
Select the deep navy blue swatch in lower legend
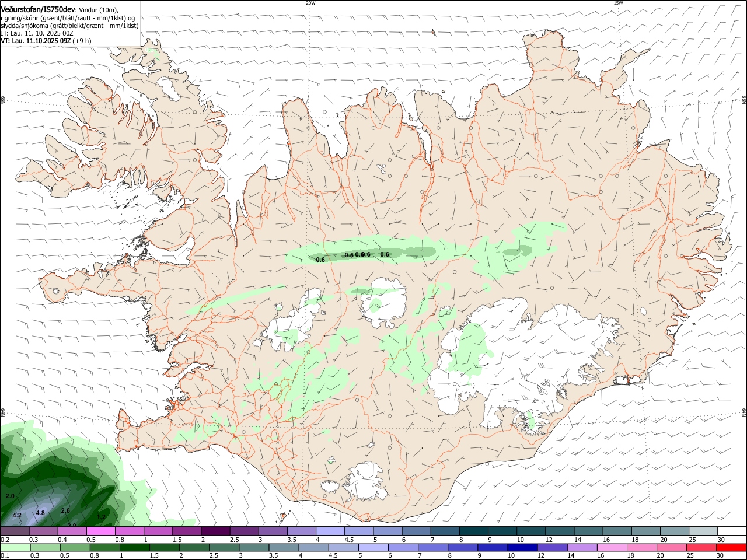[522, 547]
